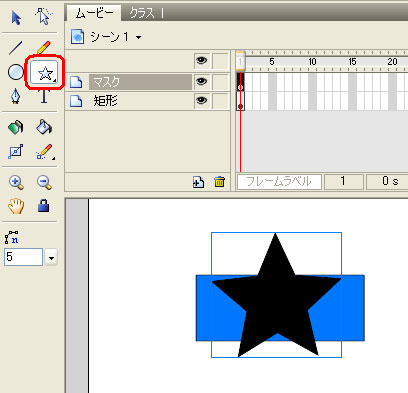
Task: Click the zoom out magnifier
Action: [x=44, y=182]
